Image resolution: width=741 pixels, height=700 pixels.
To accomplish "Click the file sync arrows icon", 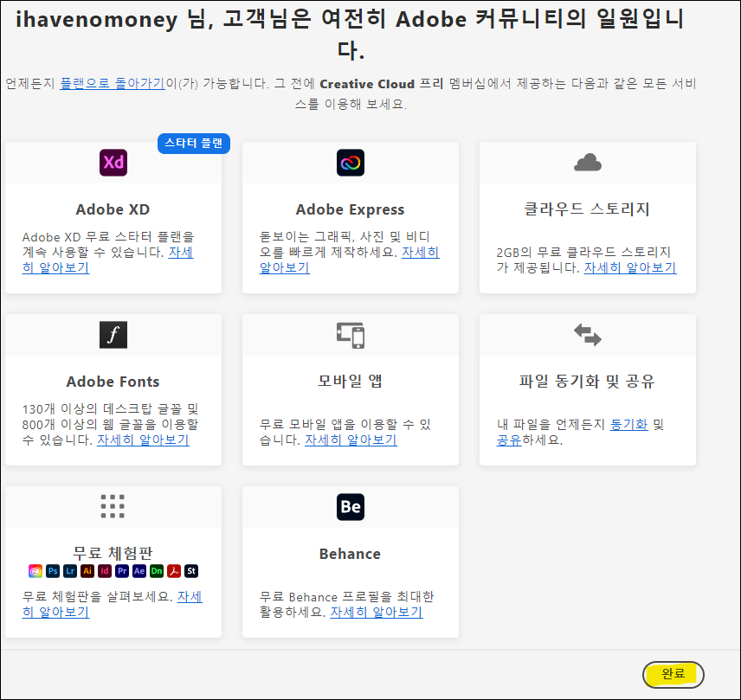I will (x=588, y=335).
